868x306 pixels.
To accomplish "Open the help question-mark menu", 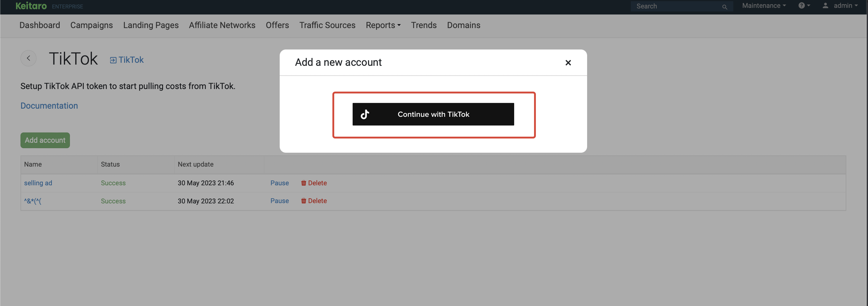I will pos(804,6).
